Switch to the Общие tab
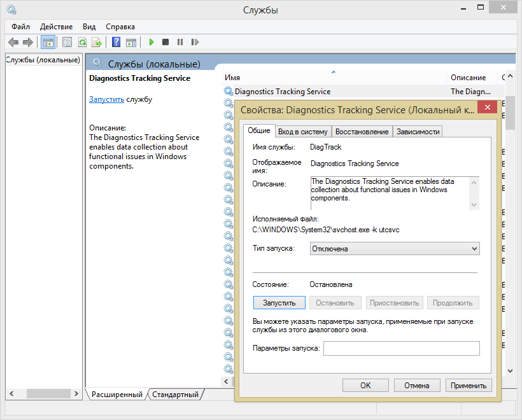Viewport: 522px width, 420px height. pos(259,130)
